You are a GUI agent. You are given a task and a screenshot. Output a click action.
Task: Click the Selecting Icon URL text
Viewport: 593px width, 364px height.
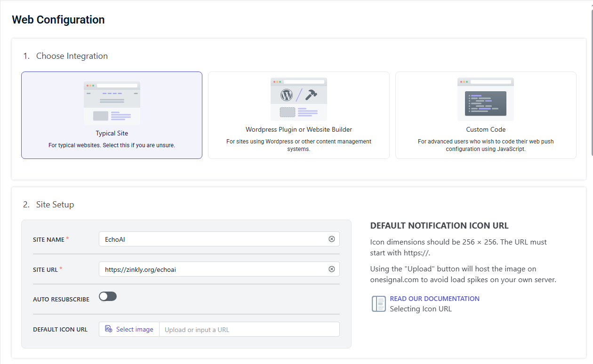tap(421, 309)
